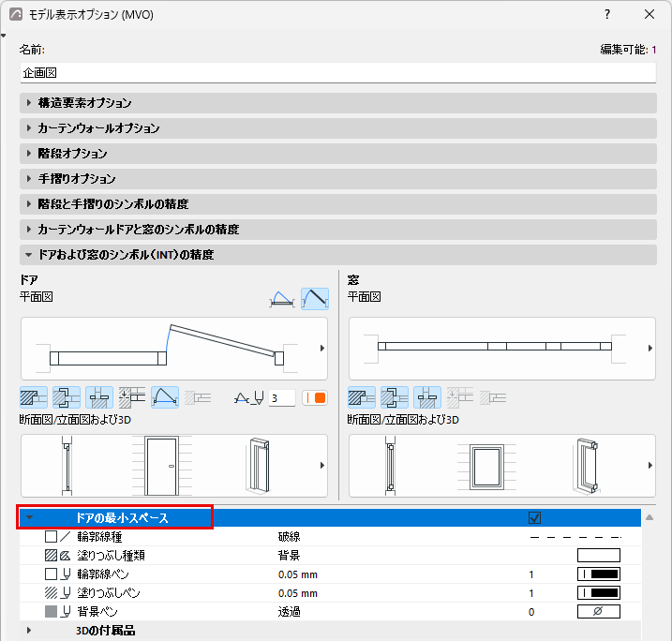
Task: Expand the 3Dの付属品 group
Action: (29, 631)
